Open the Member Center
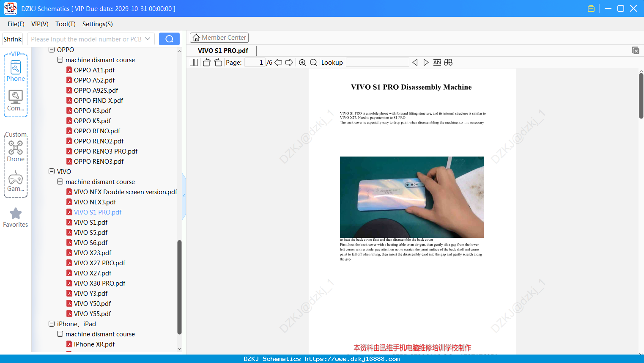644x363 pixels. pyautogui.click(x=219, y=38)
